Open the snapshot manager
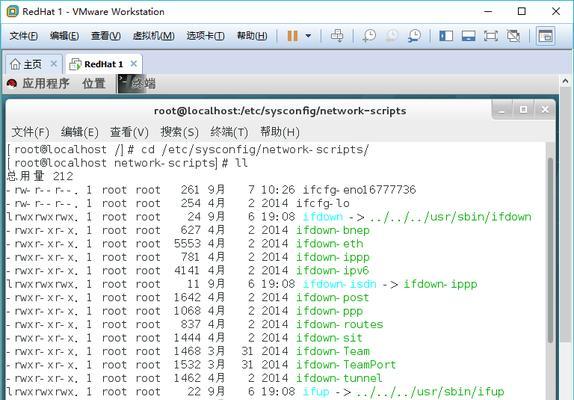The width and height of the screenshot is (574, 400). point(414,36)
